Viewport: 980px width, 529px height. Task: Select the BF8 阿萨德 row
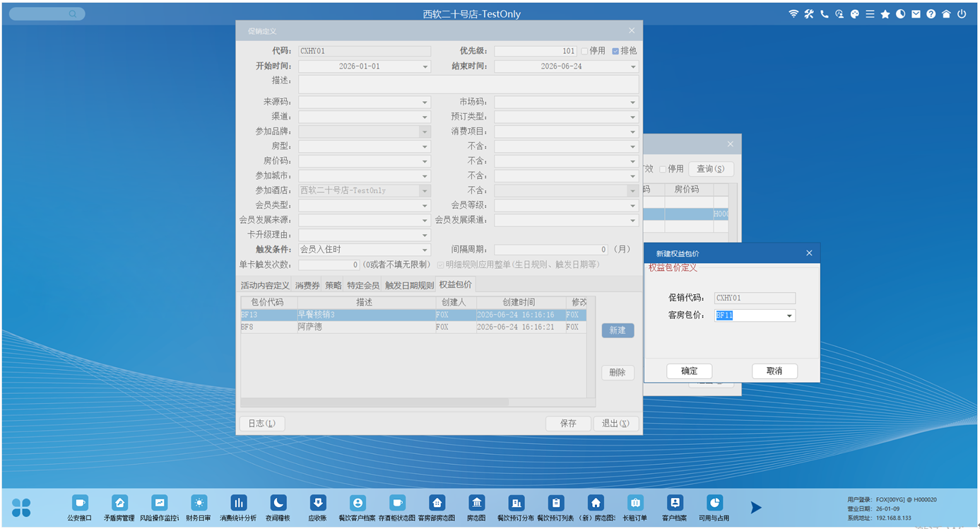coord(413,327)
